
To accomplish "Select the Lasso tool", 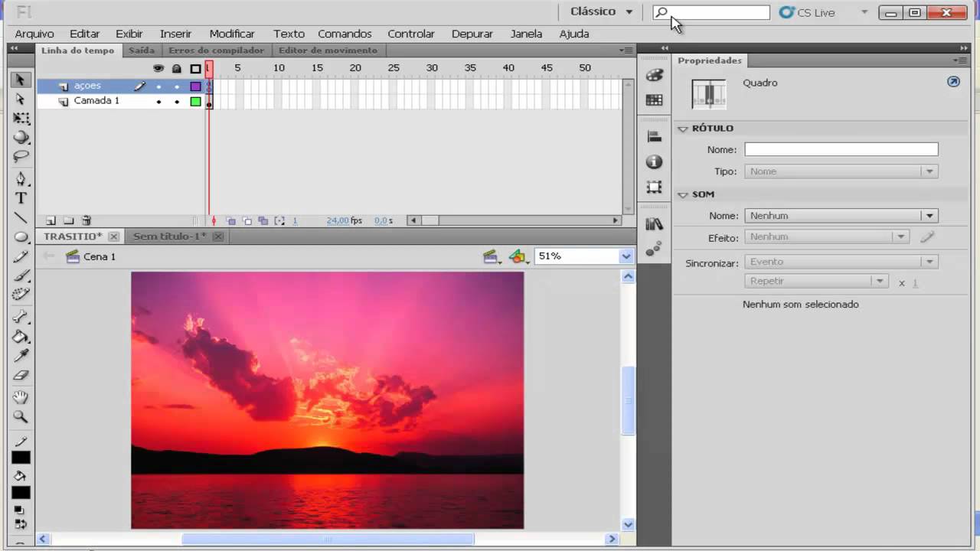I will (x=21, y=157).
